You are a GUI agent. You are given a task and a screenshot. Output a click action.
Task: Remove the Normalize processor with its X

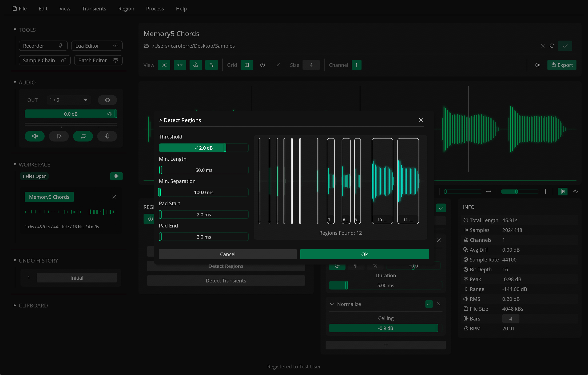[439, 304]
